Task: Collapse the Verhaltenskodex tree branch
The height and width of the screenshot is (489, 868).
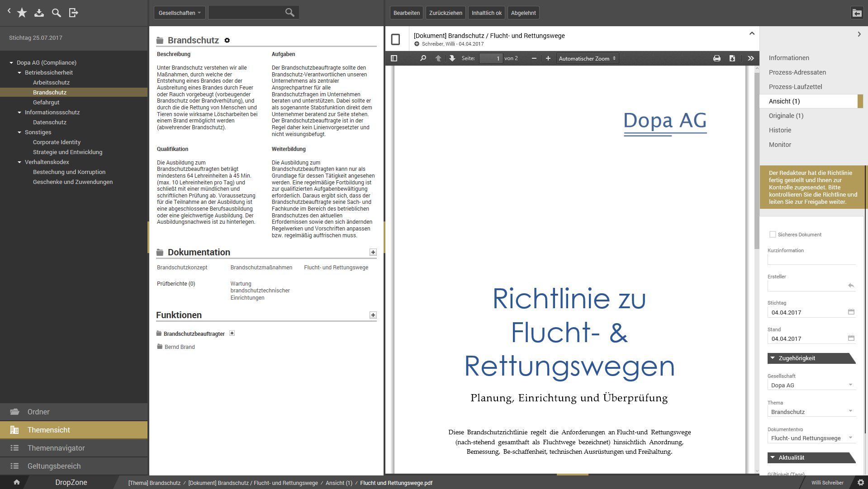Action: tap(19, 162)
